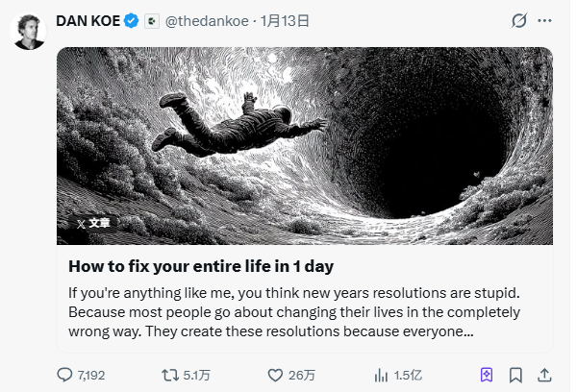
Task: Click the affiliate badge beside the verified checkmark
Action: [x=151, y=21]
